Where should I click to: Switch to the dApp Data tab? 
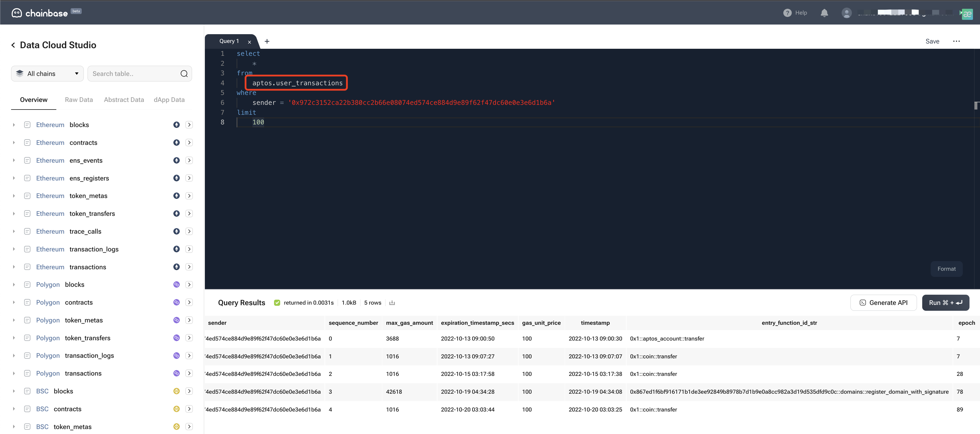coord(169,100)
